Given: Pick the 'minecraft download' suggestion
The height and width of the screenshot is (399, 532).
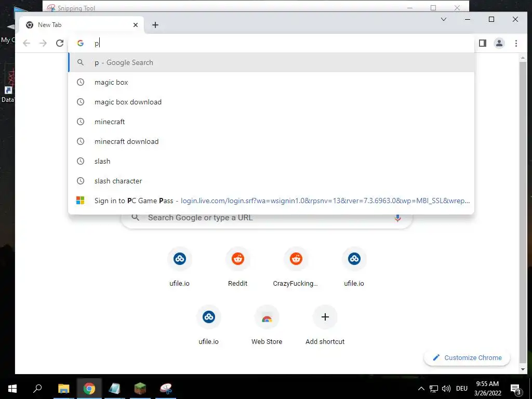Looking at the screenshot, I should click(x=271, y=141).
